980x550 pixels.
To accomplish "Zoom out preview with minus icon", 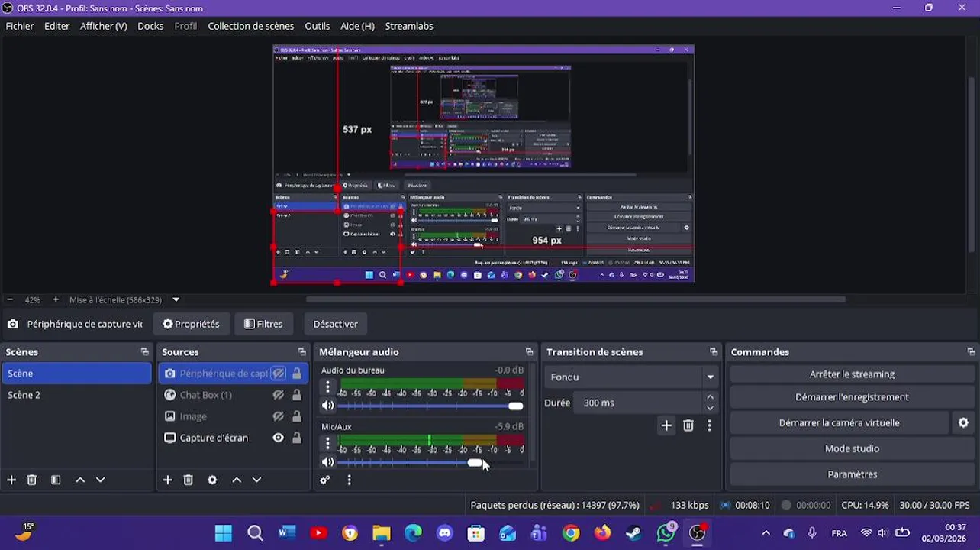I will coord(10,300).
